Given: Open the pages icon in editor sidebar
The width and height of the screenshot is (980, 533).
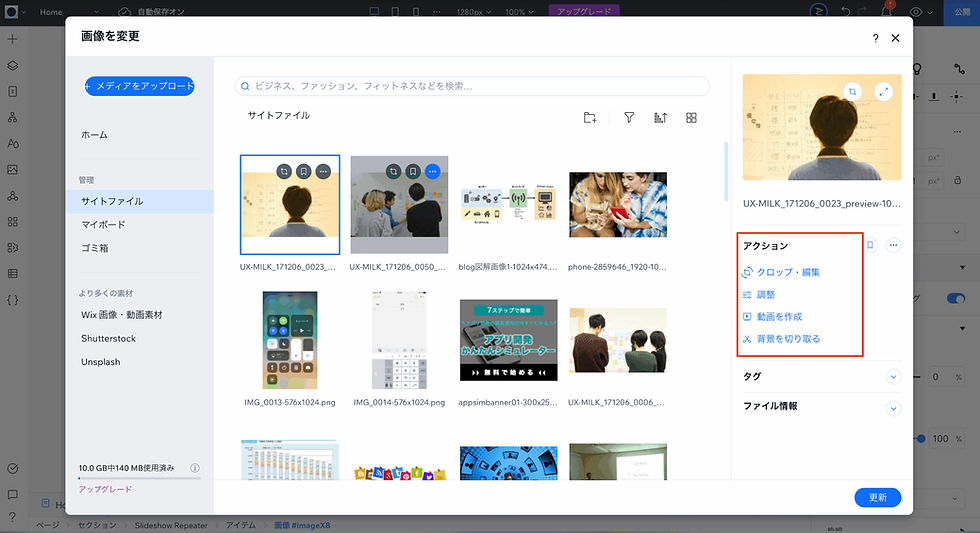Looking at the screenshot, I should 12,91.
